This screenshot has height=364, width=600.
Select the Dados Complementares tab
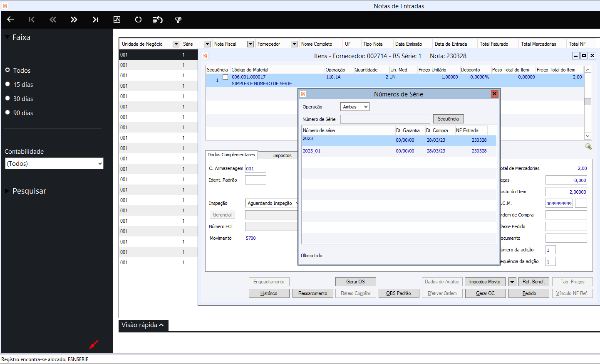click(x=231, y=155)
